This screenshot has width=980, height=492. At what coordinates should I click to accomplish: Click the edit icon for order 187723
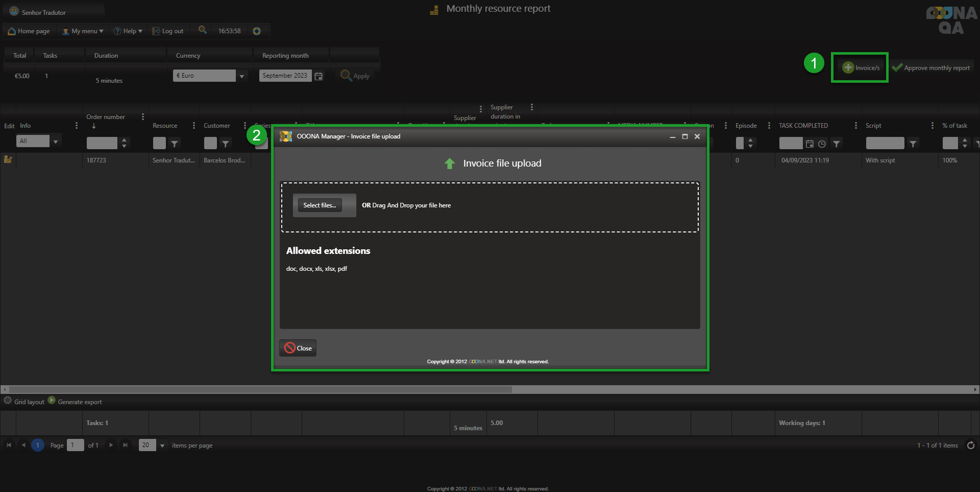point(8,159)
